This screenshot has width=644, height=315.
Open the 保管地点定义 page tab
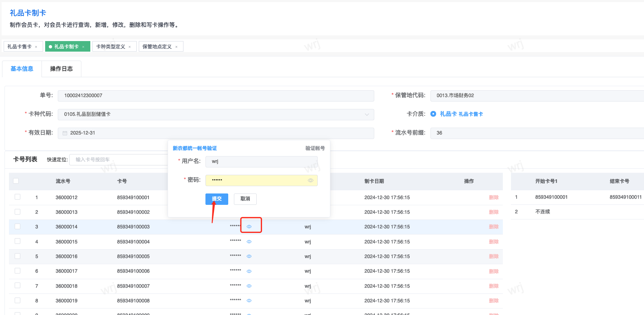pyautogui.click(x=157, y=47)
